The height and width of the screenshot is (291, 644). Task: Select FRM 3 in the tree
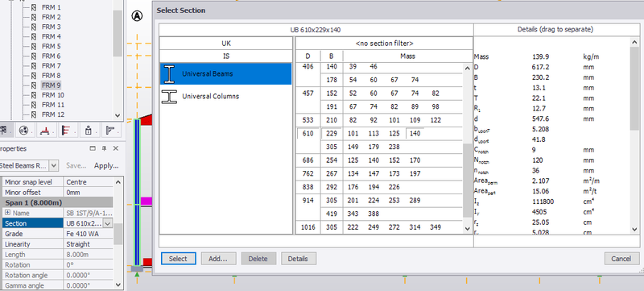[x=52, y=27]
